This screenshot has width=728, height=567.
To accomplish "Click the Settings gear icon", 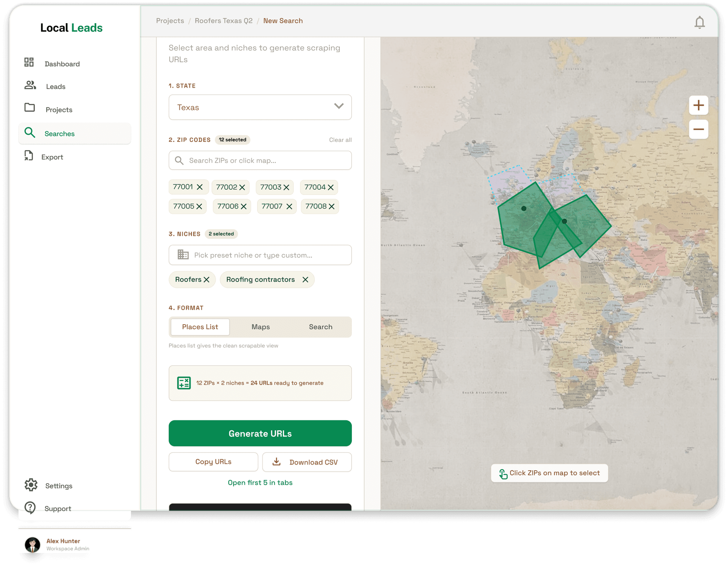I will click(x=31, y=485).
